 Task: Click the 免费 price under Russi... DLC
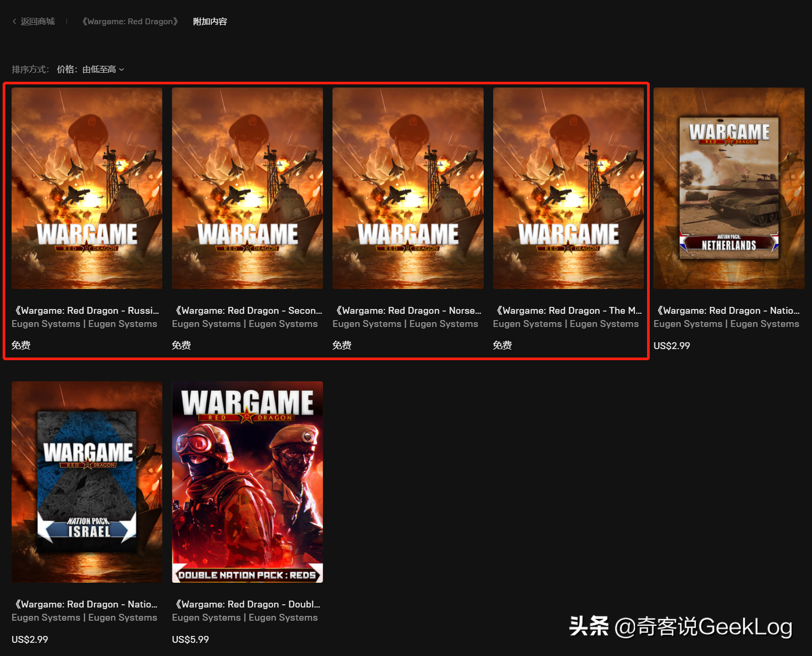21,345
